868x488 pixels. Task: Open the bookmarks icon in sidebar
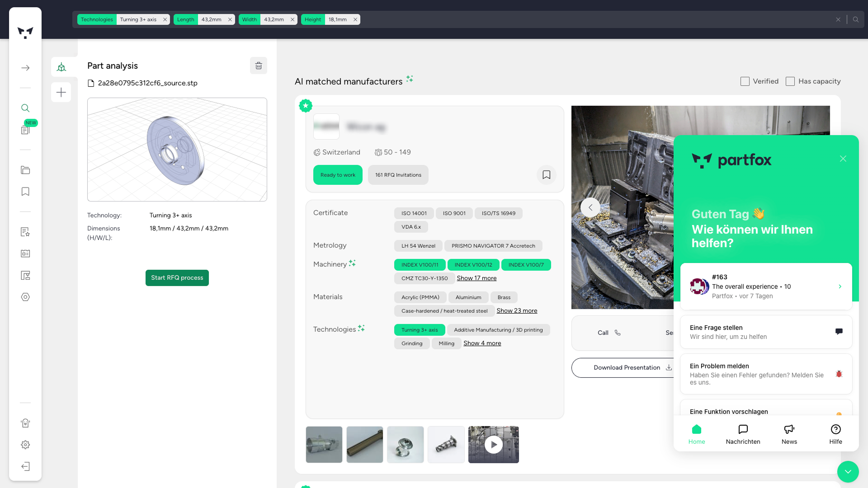coord(25,192)
